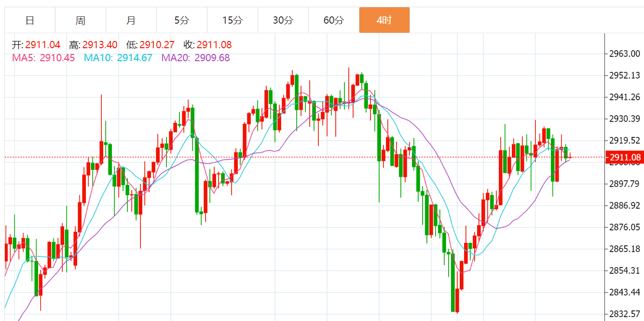Viewport: 644px width, 321px height.
Task: Click the 2832.57 price axis label
Action: (x=626, y=314)
